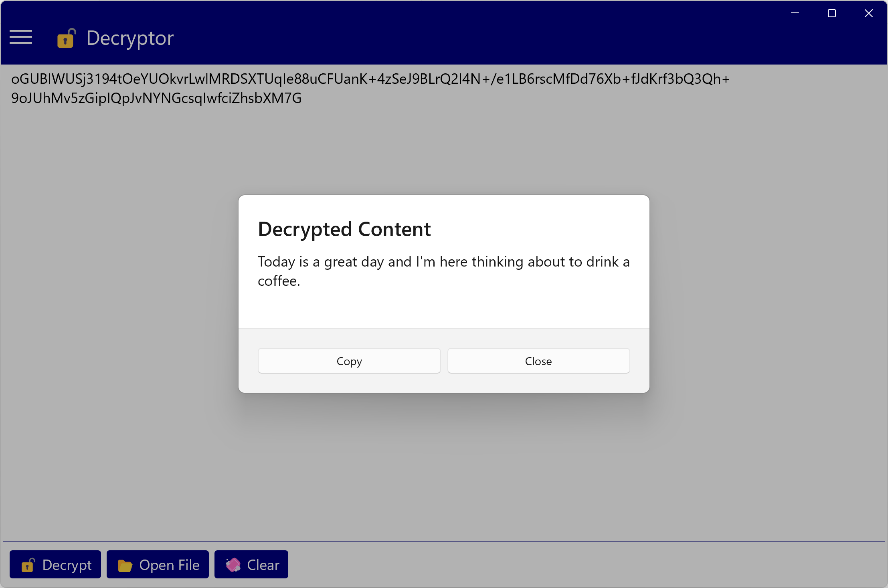Select the encrypted base64 text block
888x588 pixels.
click(x=369, y=88)
